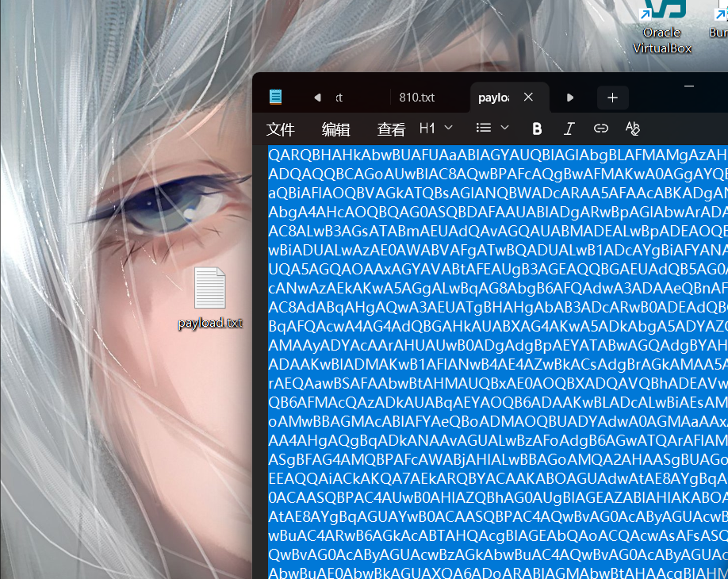Launch Oracle VirtualBox desktop shortcut
Image resolution: width=728 pixels, height=579 pixels.
(x=662, y=28)
